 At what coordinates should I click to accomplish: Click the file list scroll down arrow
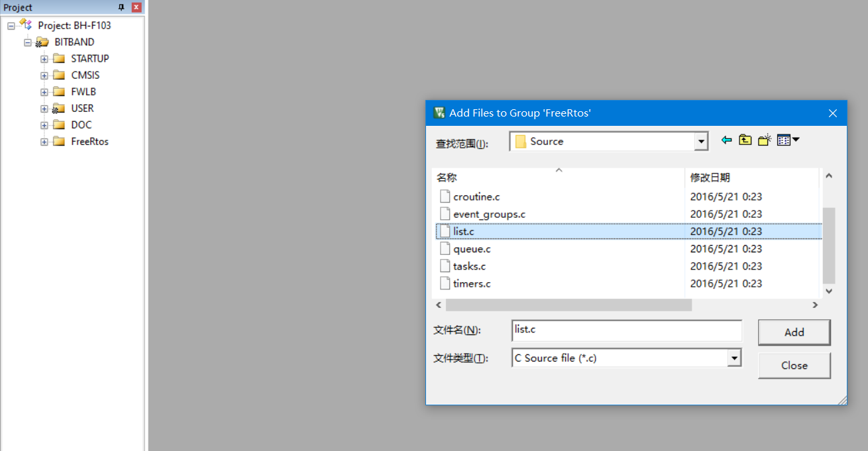point(829,291)
